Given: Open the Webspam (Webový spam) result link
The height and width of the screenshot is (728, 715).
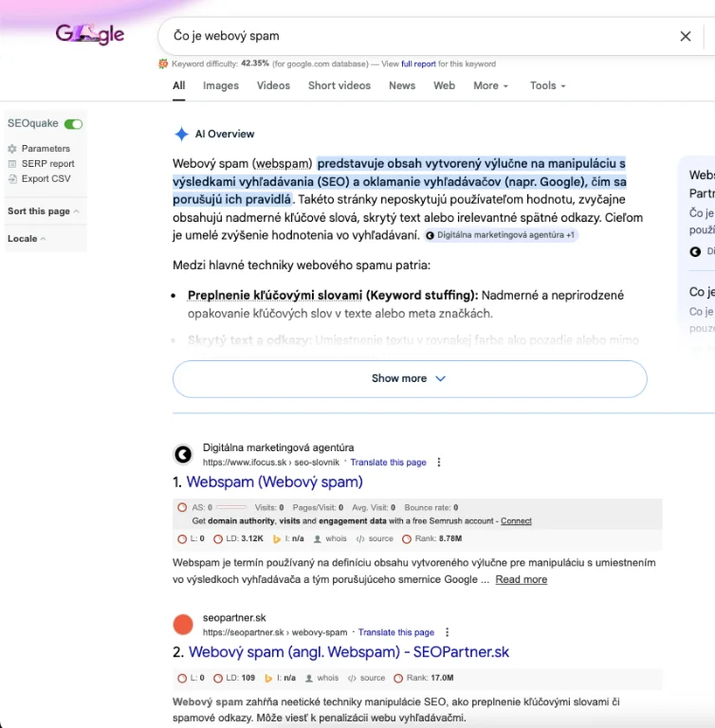Looking at the screenshot, I should [x=274, y=482].
